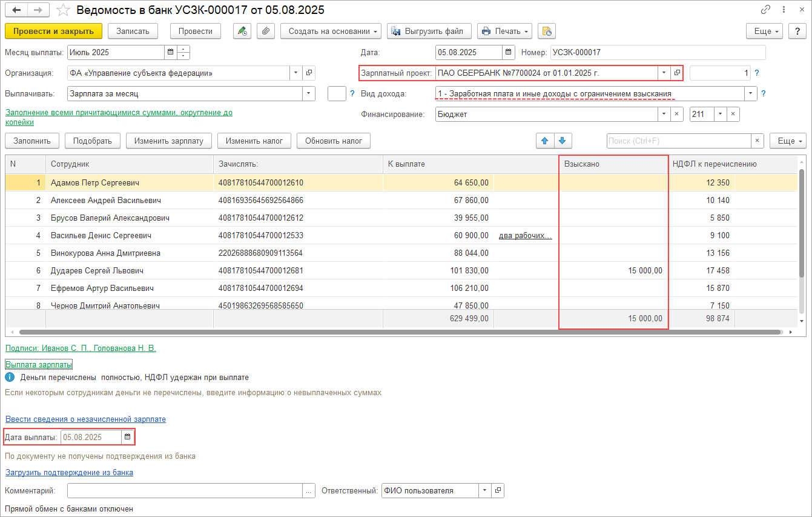812x517 pixels.
Task: Click the back navigation arrow
Action: (x=16, y=10)
